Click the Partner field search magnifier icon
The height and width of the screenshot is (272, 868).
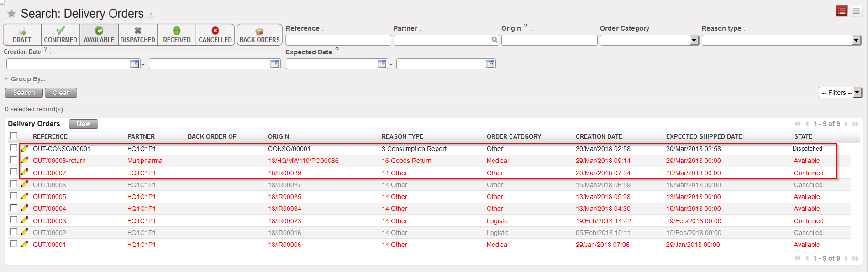(x=494, y=40)
